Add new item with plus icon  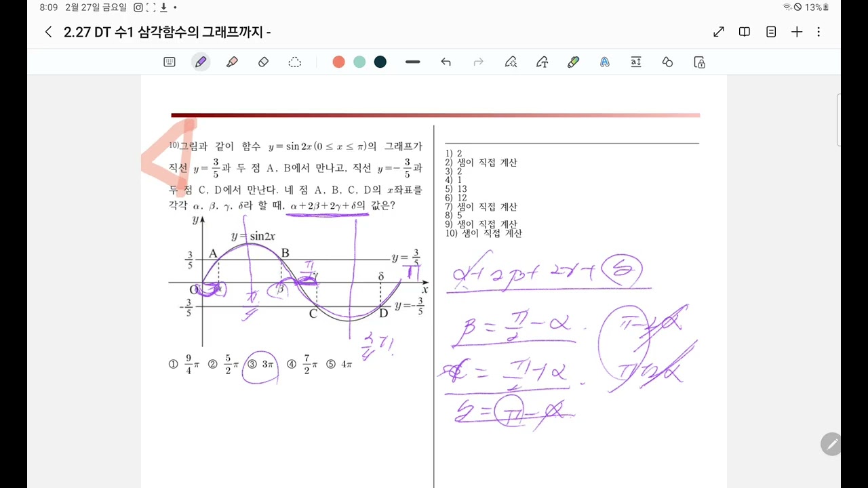797,32
